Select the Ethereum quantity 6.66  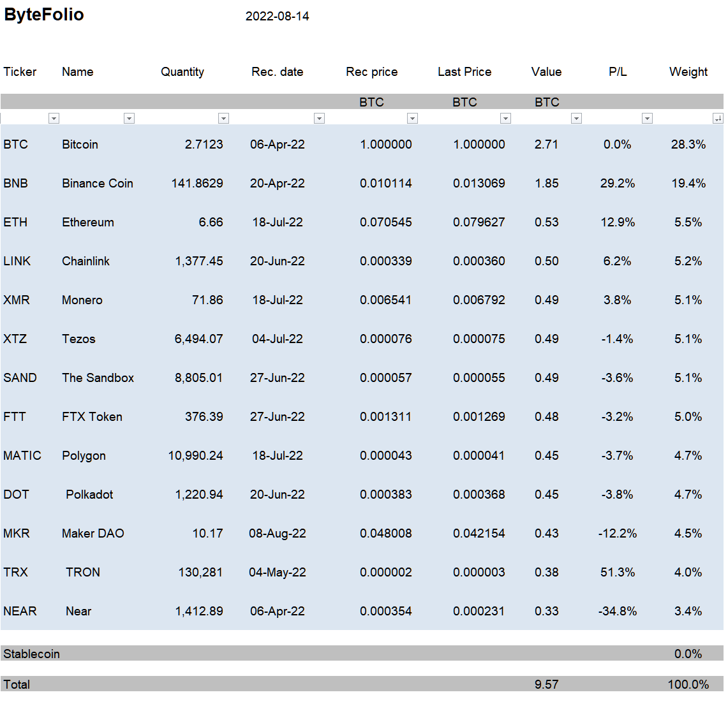pos(211,223)
